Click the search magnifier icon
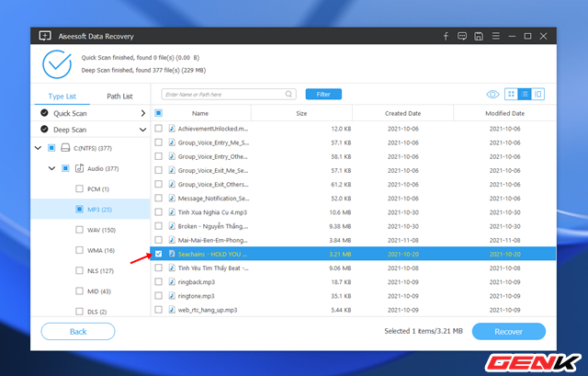 click(288, 94)
